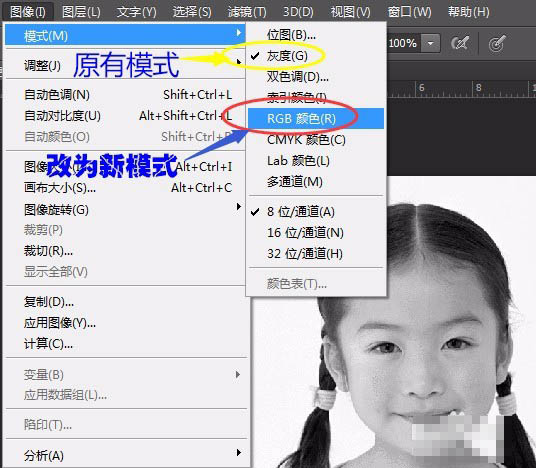Open the 帮助(H) menu
Image resolution: width=536 pixels, height=468 pixels.
point(469,12)
